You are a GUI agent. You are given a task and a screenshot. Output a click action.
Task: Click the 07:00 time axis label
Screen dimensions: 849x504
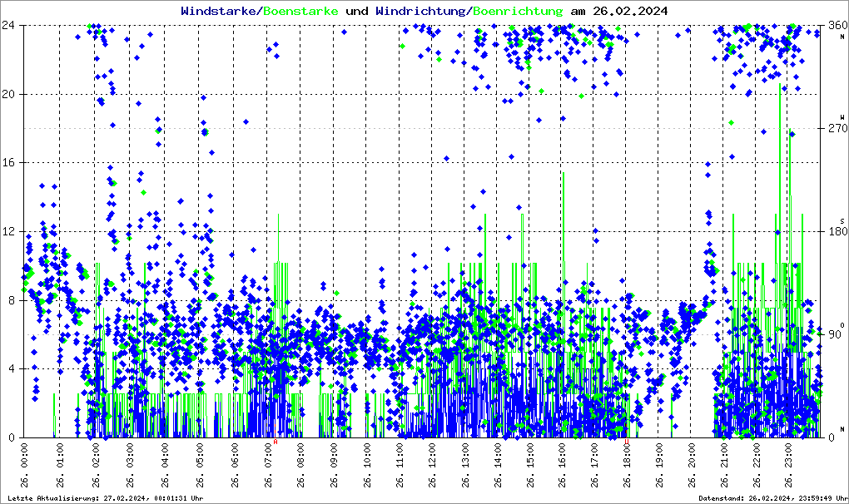pos(267,466)
